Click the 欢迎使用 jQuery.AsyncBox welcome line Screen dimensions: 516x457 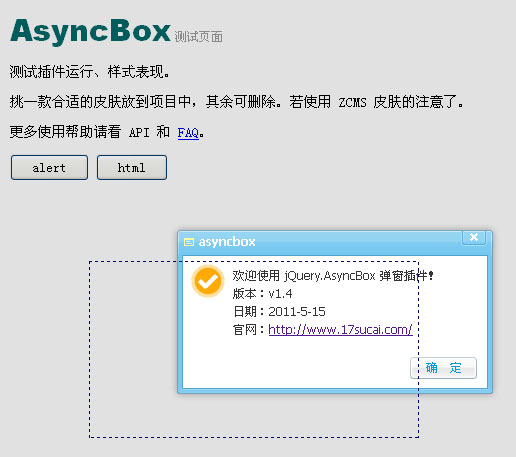pyautogui.click(x=333, y=276)
